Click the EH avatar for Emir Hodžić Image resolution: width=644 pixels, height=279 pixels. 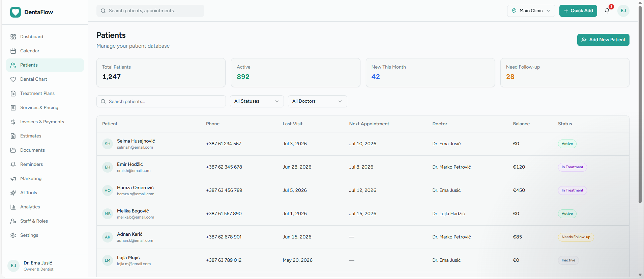[108, 167]
